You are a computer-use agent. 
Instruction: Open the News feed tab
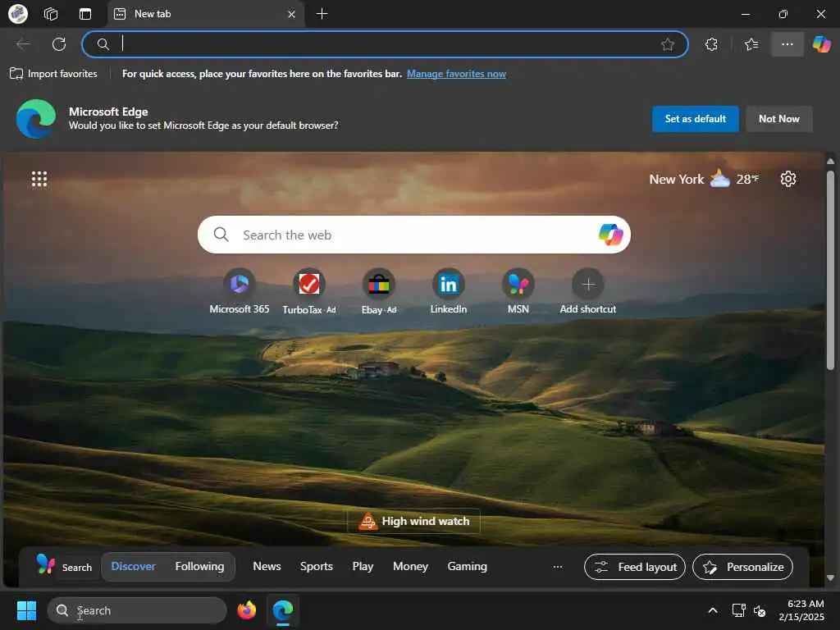coord(267,566)
